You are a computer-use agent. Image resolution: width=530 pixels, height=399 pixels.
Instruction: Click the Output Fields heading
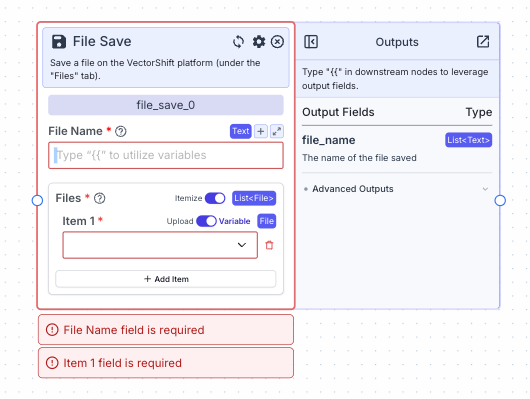click(x=338, y=112)
